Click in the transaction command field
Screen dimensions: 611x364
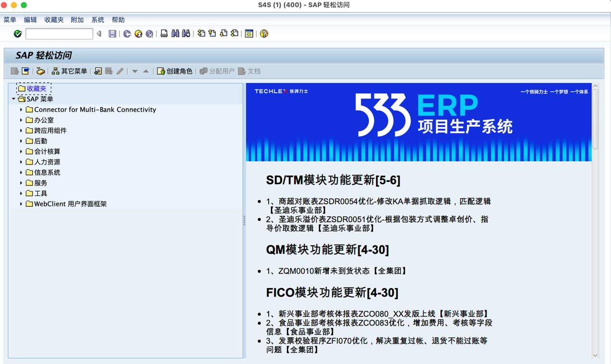pyautogui.click(x=59, y=34)
